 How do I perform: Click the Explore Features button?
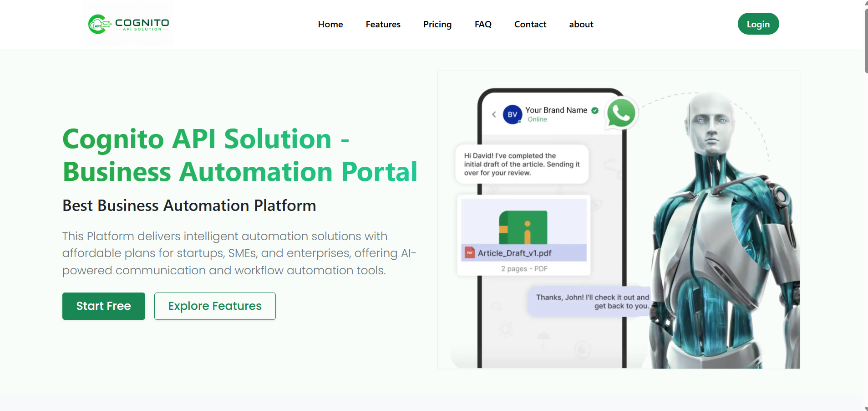pyautogui.click(x=215, y=306)
